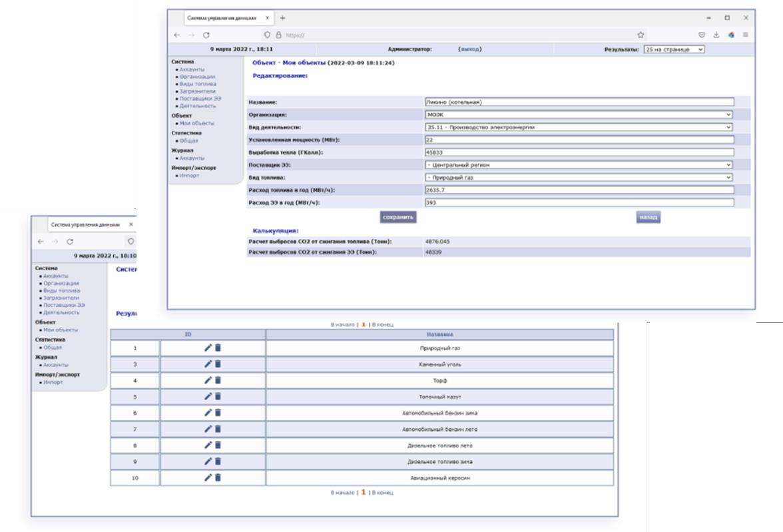Click the Выработка тепла input field

[x=579, y=152]
